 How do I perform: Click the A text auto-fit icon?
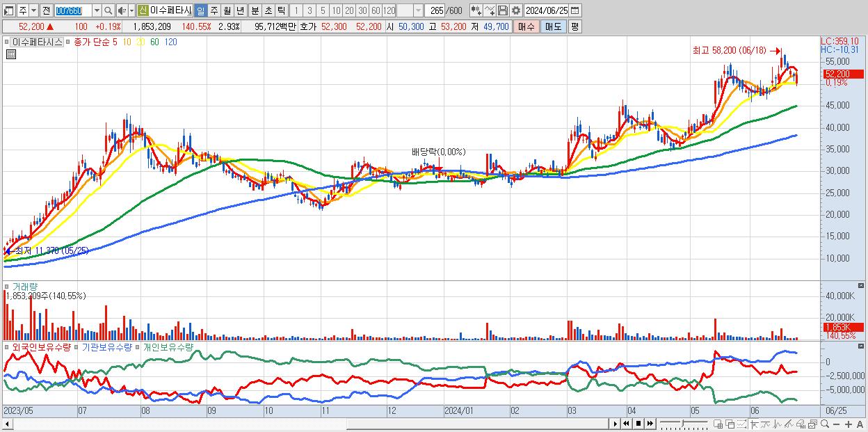pos(860,424)
